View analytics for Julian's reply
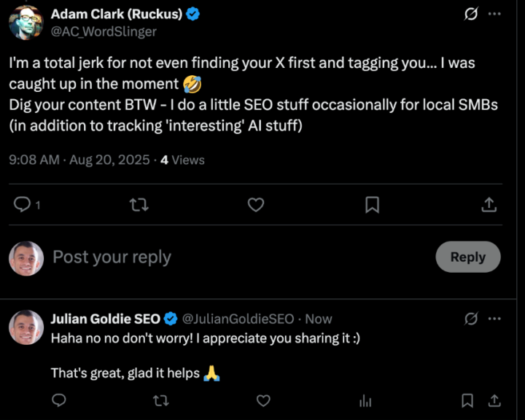This screenshot has width=525, height=420. (366, 400)
